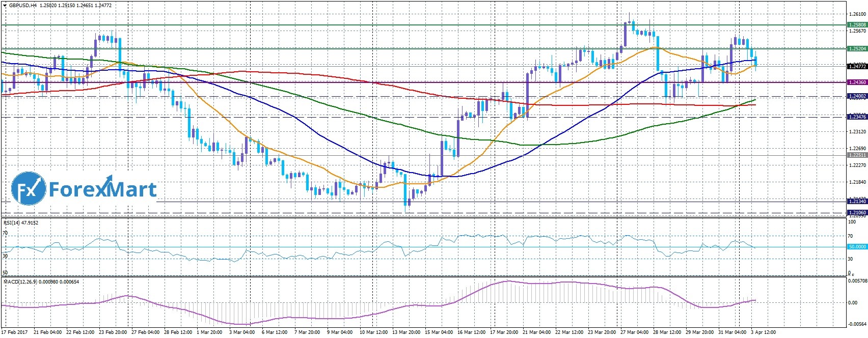Click the 1.25808 green level price tag
The height and width of the screenshot is (338, 868).
857,24
